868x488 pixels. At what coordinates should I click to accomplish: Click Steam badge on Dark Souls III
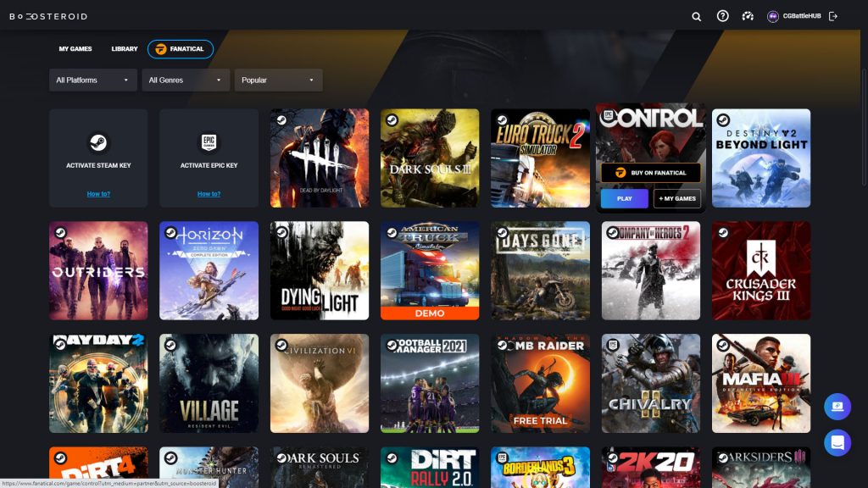392,119
